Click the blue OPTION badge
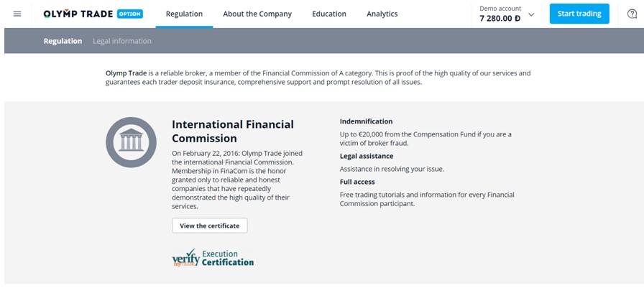This screenshot has height=288, width=644. pyautogui.click(x=130, y=14)
